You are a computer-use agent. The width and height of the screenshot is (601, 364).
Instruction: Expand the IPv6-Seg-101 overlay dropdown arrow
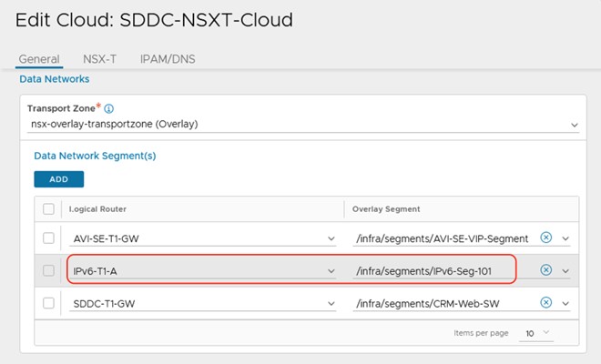[x=565, y=270]
